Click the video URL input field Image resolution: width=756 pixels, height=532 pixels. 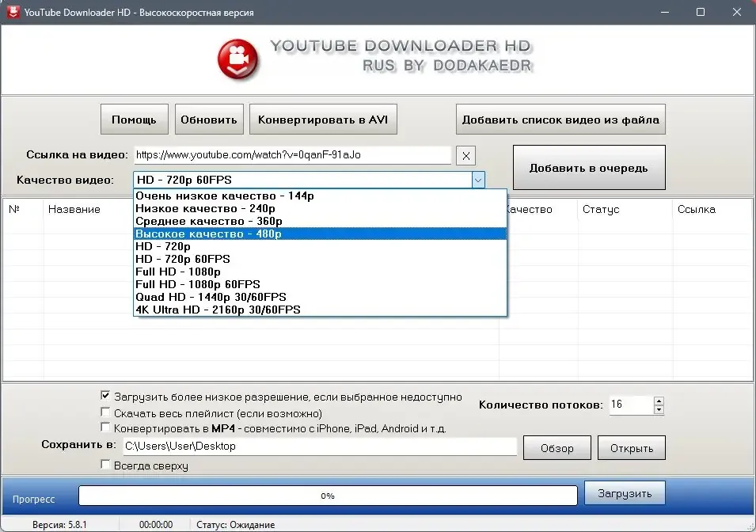(291, 155)
